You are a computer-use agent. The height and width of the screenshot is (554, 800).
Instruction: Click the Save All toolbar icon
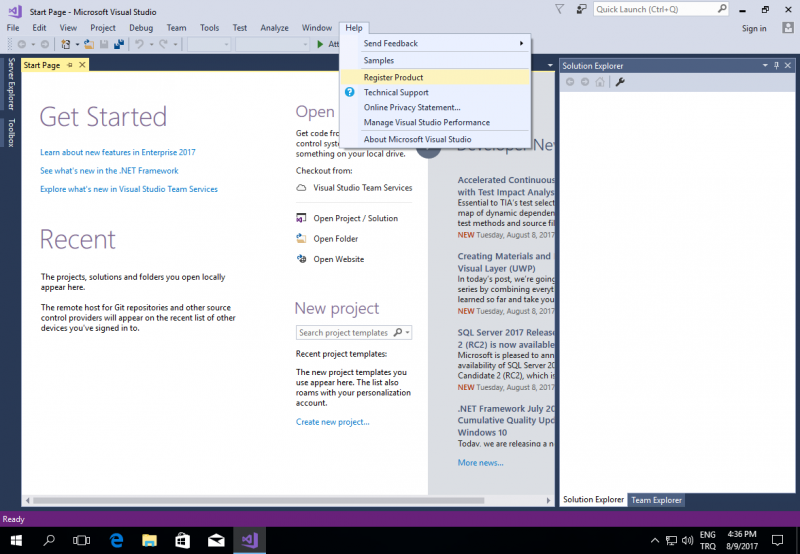(x=119, y=44)
